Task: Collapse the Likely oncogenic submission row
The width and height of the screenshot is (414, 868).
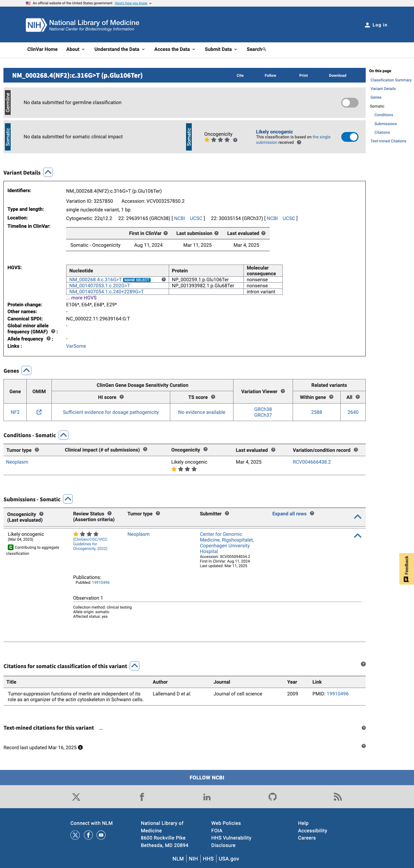Action: [357, 536]
